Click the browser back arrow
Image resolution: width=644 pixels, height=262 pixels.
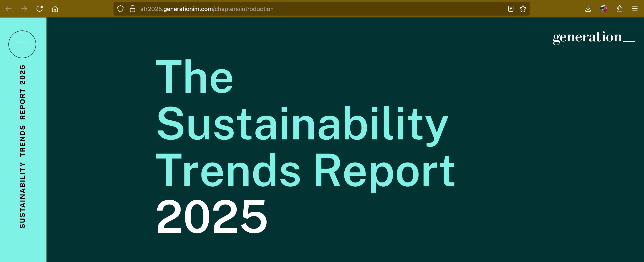[8, 9]
